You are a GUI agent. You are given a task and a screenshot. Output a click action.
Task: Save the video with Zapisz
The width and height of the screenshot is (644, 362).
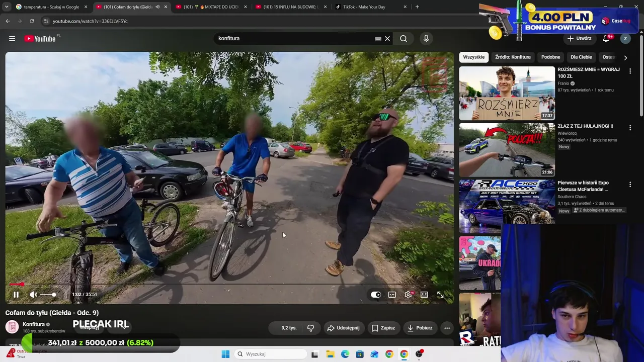[x=383, y=328]
